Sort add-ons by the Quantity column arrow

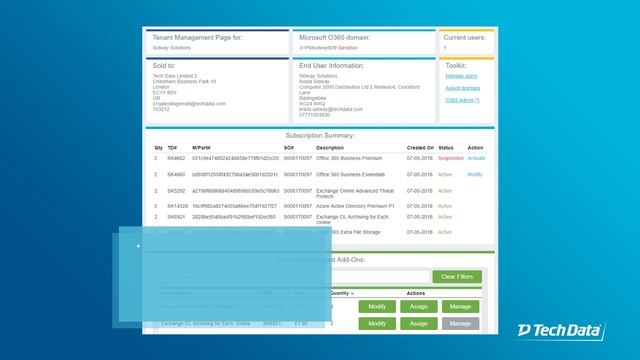pos(352,293)
